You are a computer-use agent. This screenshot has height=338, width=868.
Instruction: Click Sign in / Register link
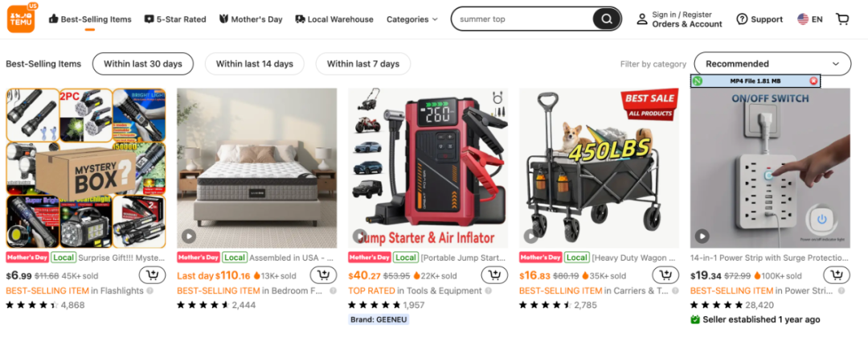pyautogui.click(x=682, y=14)
